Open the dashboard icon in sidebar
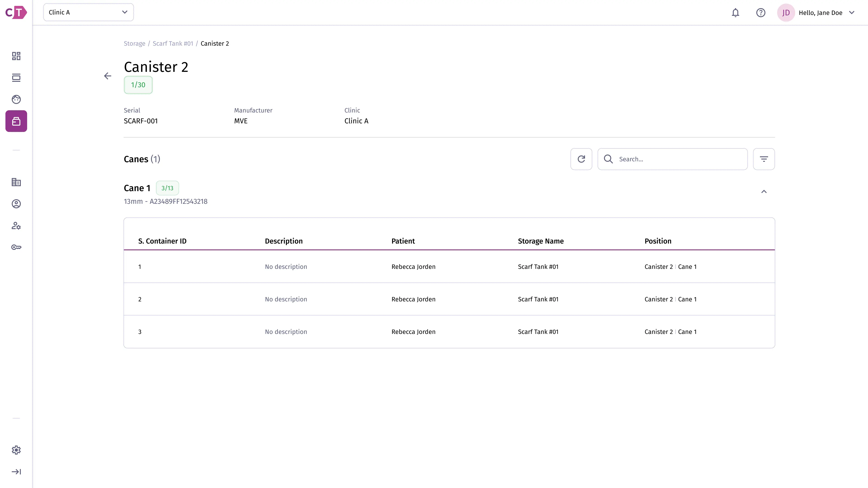Viewport: 868px width, 488px height. tap(16, 56)
